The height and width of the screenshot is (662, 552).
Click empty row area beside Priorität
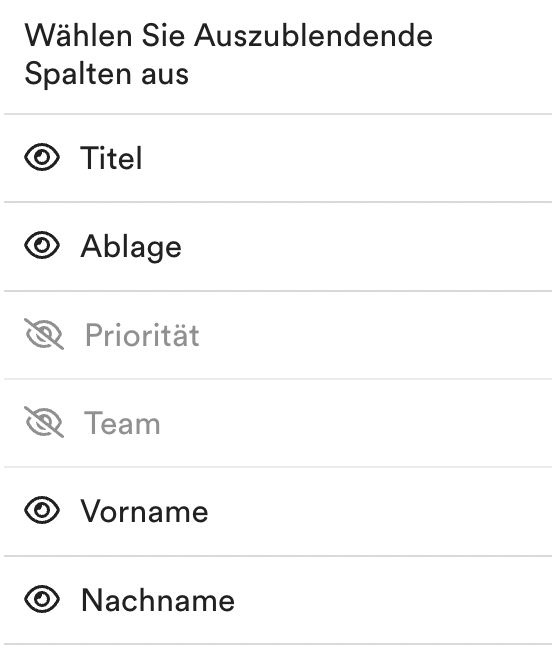[x=372, y=335]
